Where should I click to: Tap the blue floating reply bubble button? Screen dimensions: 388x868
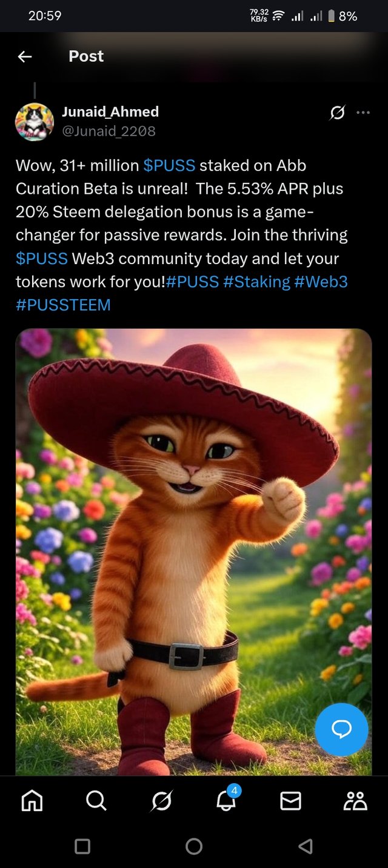[x=341, y=729]
